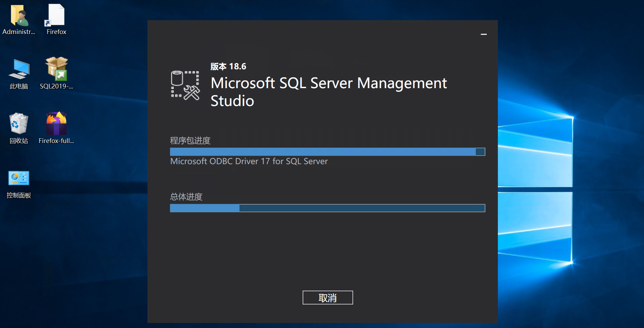This screenshot has height=328, width=644.
Task: Minimize the SSMS installer window
Action: coord(483,34)
